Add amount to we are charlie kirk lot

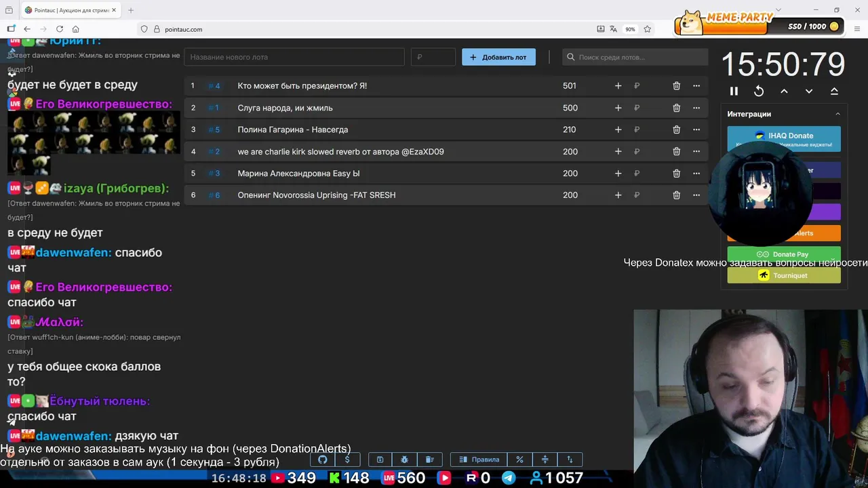[x=618, y=152]
